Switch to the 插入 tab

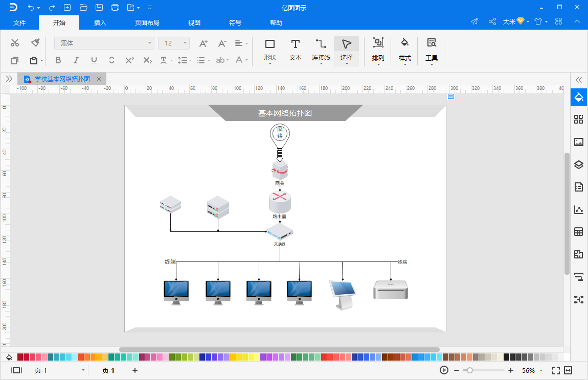tap(100, 22)
